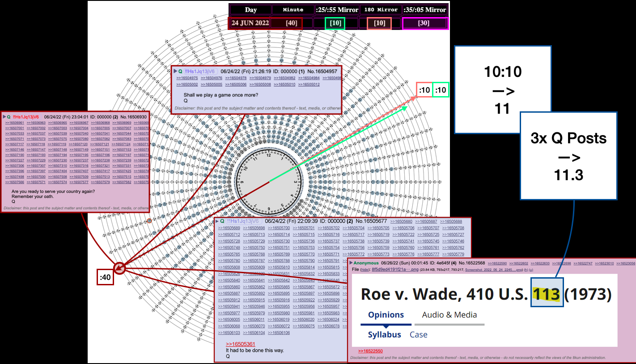This screenshot has width=636, height=364.
Task: Click the Minute header cell
Action: click(293, 10)
